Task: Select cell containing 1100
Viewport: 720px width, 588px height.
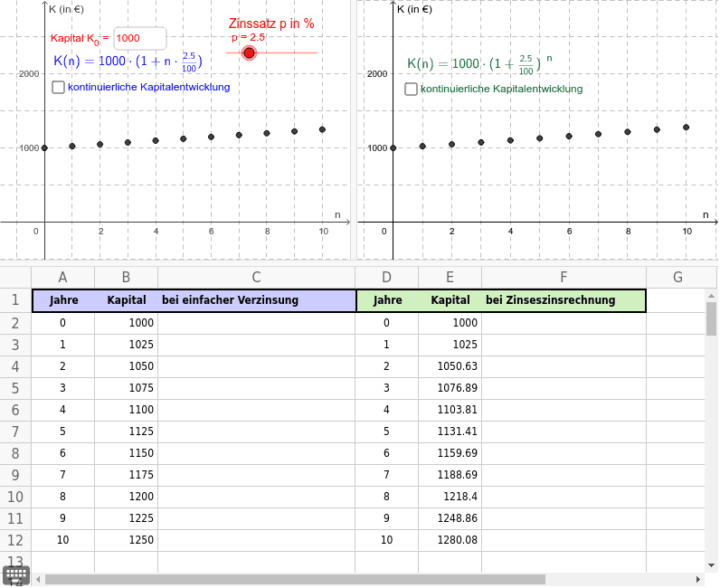Action: point(127,409)
